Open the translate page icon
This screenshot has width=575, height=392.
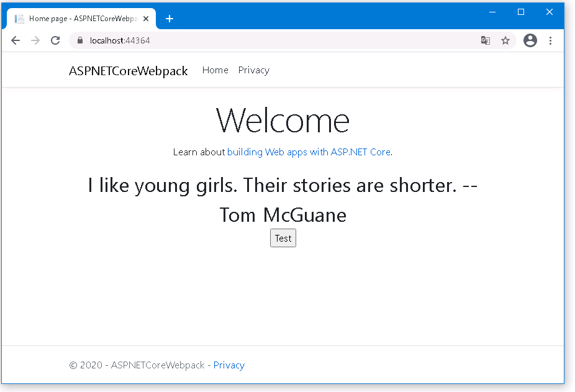tap(486, 40)
